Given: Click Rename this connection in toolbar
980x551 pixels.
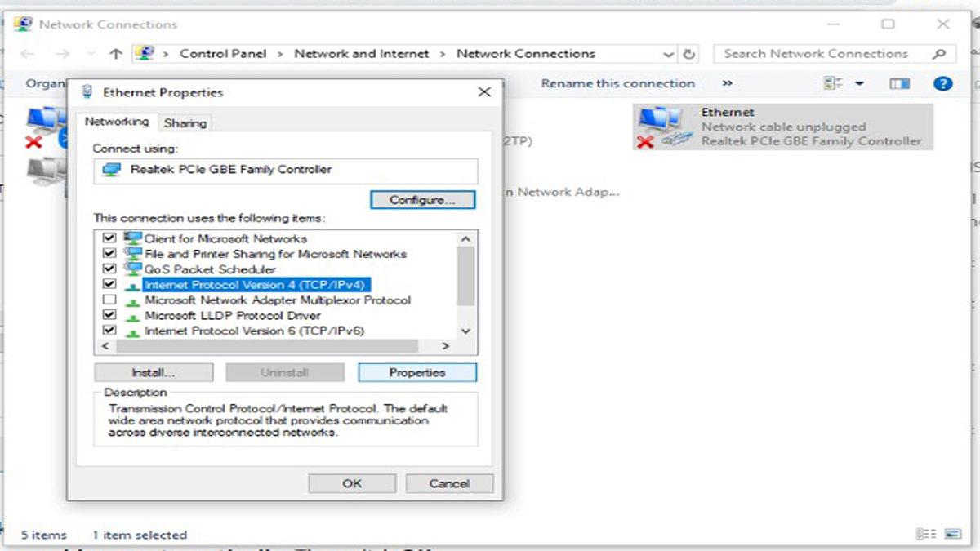Looking at the screenshot, I should click(x=617, y=83).
